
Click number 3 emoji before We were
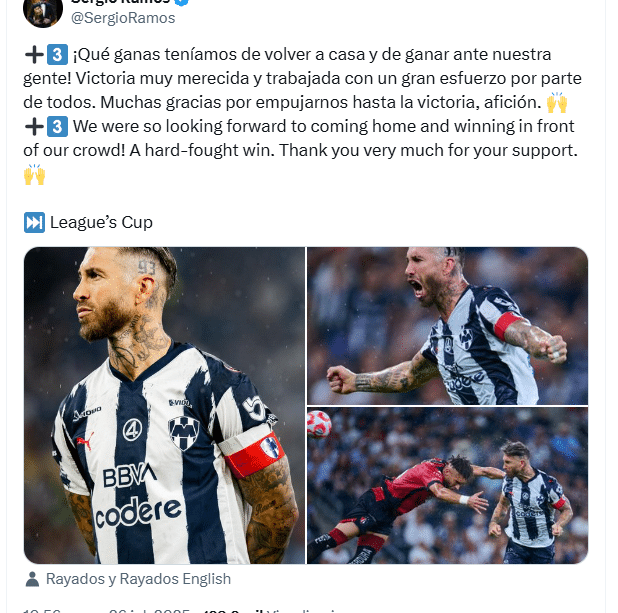(58, 127)
